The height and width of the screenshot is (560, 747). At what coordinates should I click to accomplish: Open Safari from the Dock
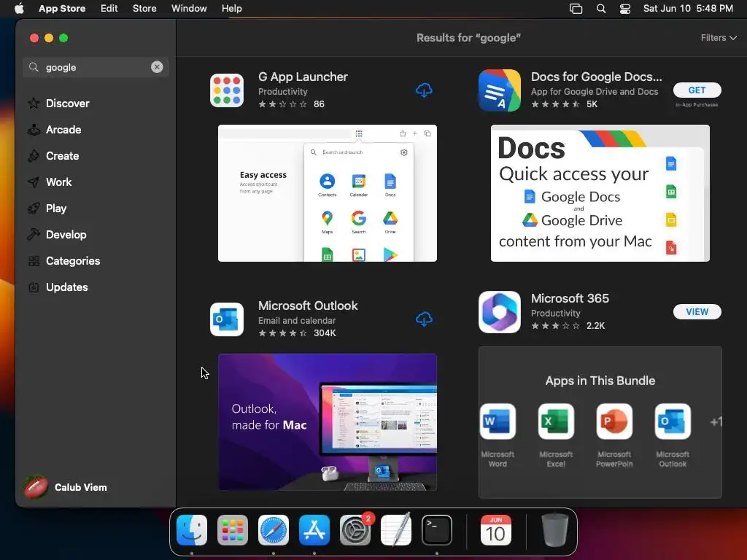click(x=274, y=530)
